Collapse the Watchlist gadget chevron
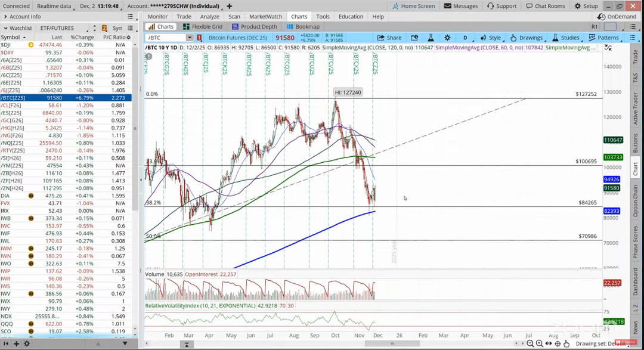644x350 pixels. pos(6,28)
